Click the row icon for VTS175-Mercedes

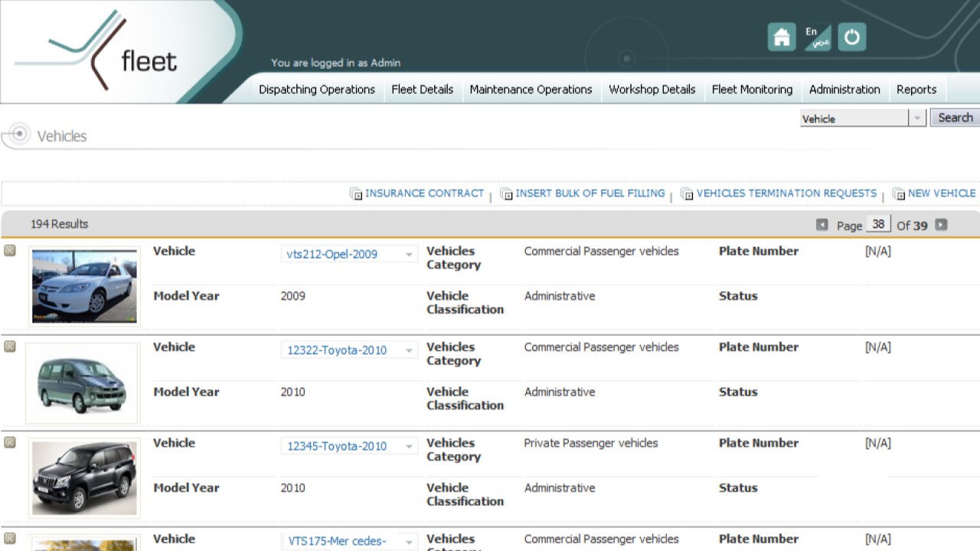[x=10, y=539]
